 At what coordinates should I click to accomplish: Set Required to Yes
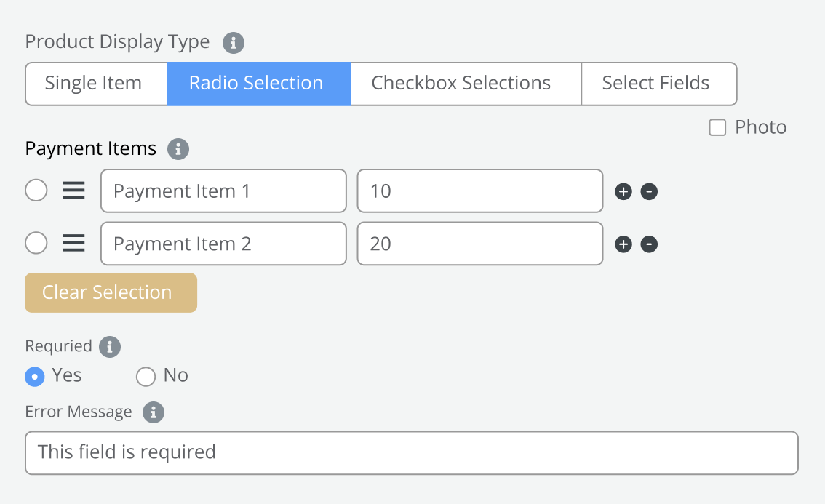point(34,376)
